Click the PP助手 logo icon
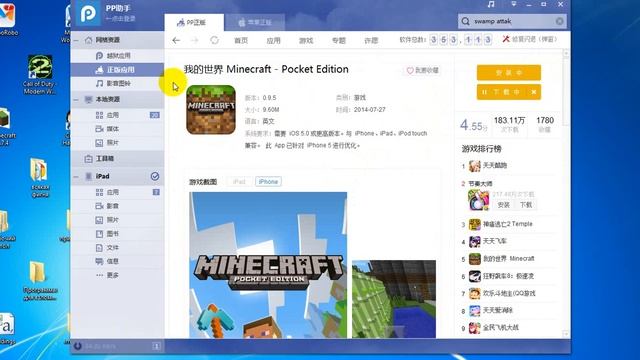This screenshot has height=360, width=640. coord(88,13)
